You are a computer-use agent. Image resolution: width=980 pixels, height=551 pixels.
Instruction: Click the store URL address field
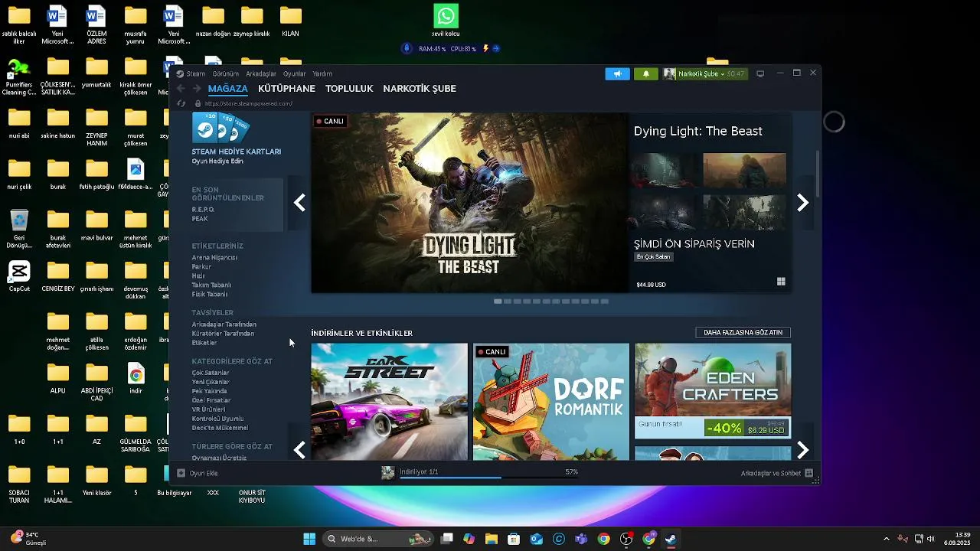(x=249, y=104)
